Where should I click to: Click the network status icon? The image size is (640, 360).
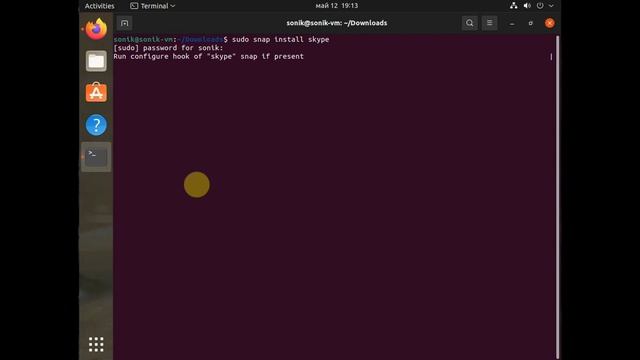point(513,6)
